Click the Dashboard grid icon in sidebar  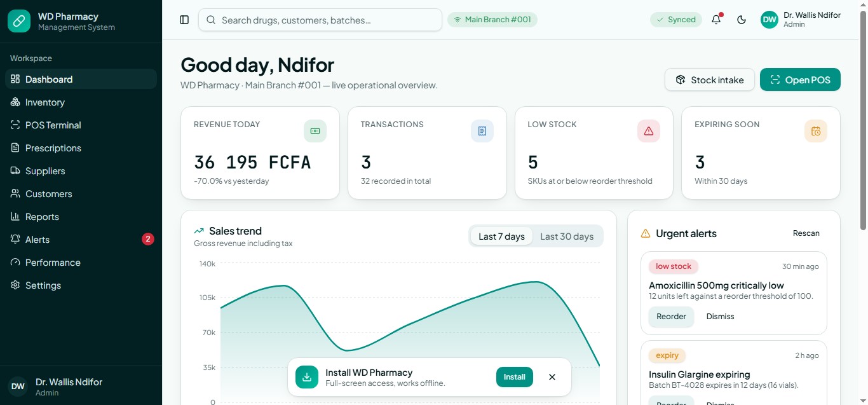click(x=15, y=79)
